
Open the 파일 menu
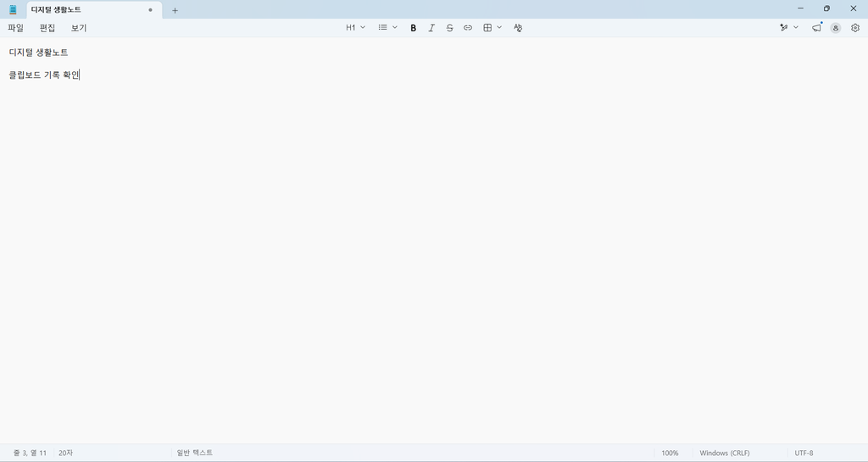click(16, 28)
